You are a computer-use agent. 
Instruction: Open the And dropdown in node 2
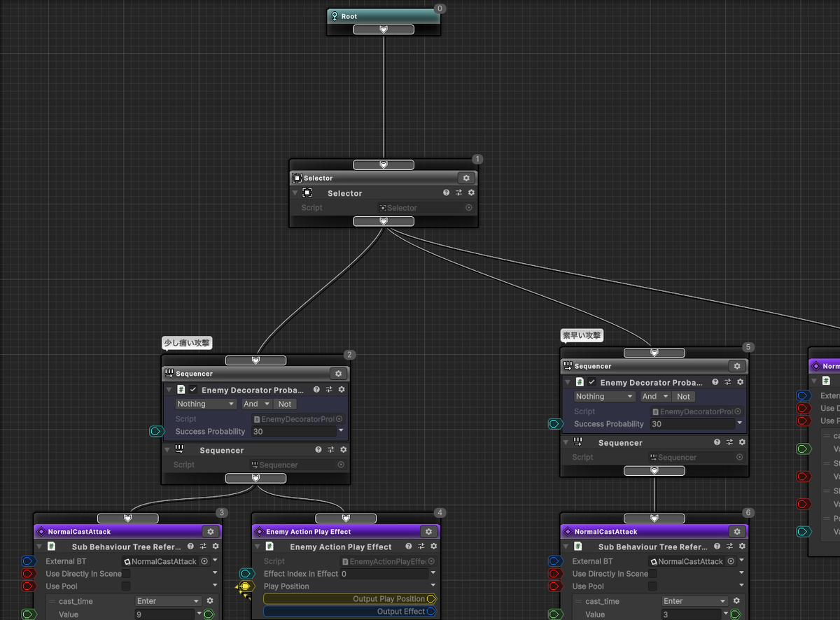(x=256, y=404)
